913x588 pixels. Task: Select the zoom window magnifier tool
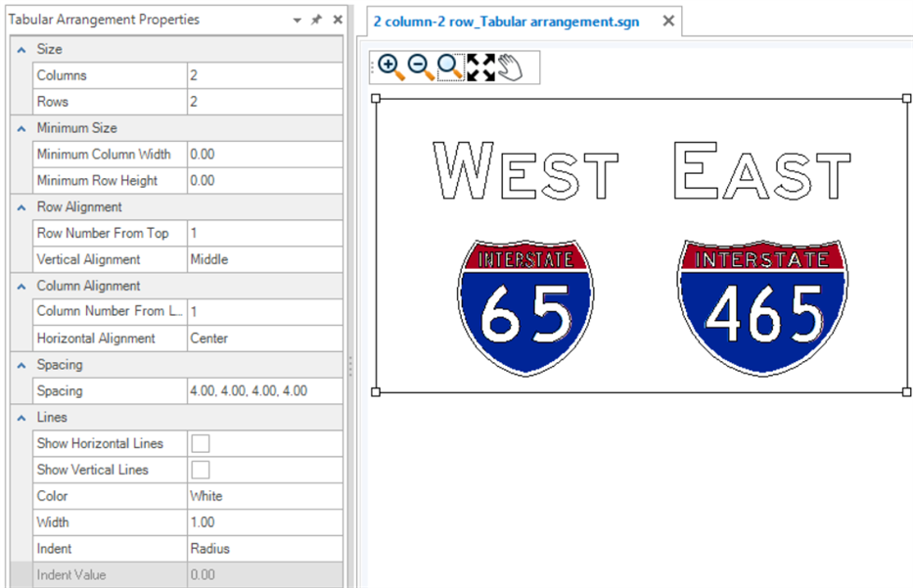click(451, 67)
